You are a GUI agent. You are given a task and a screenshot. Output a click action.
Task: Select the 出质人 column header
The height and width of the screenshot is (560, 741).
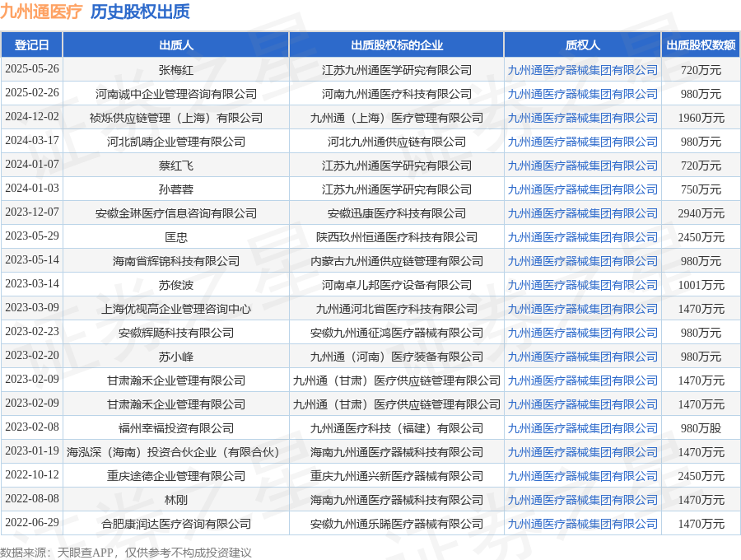(176, 45)
